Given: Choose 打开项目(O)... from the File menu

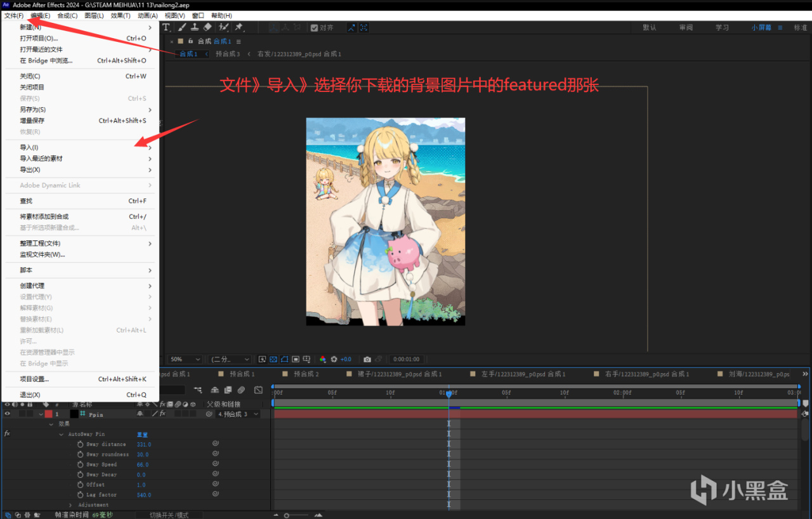Looking at the screenshot, I should point(81,38).
